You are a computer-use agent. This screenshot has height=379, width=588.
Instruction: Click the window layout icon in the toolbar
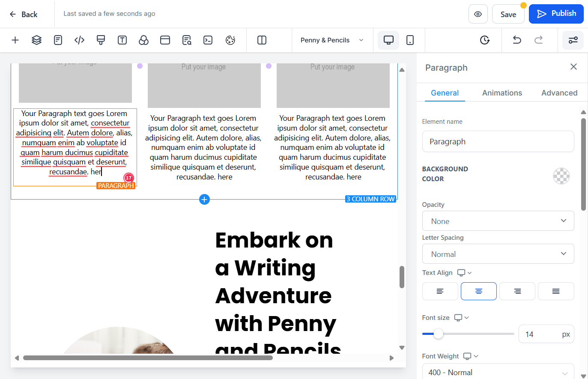tap(165, 40)
